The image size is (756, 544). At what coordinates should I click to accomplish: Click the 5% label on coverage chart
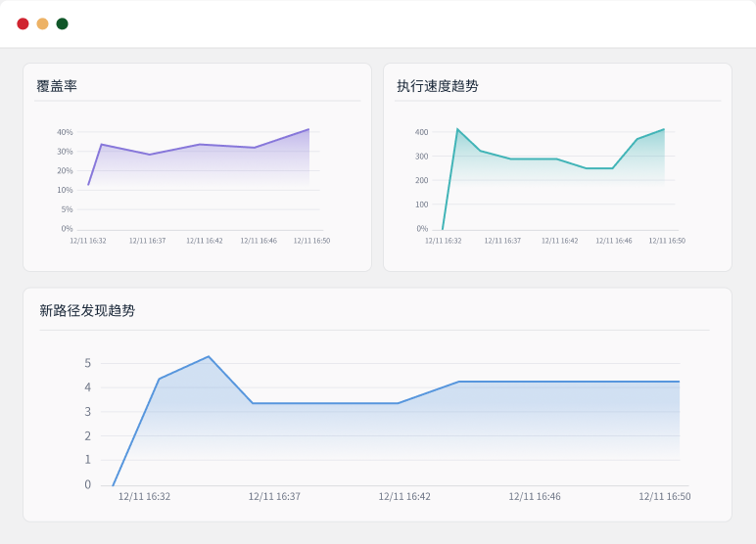point(67,209)
